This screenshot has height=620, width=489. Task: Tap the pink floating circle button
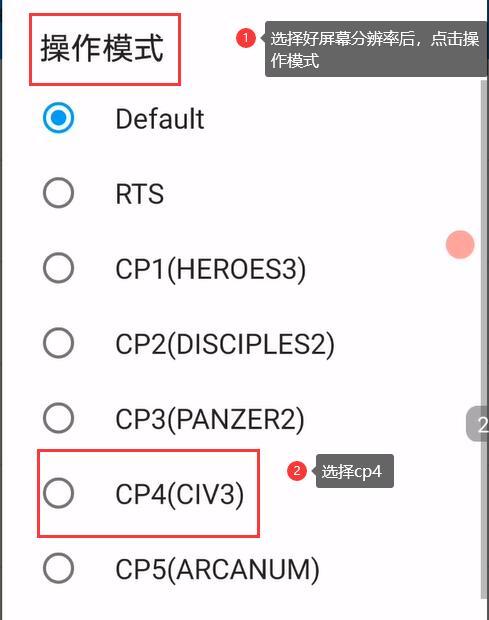[460, 245]
